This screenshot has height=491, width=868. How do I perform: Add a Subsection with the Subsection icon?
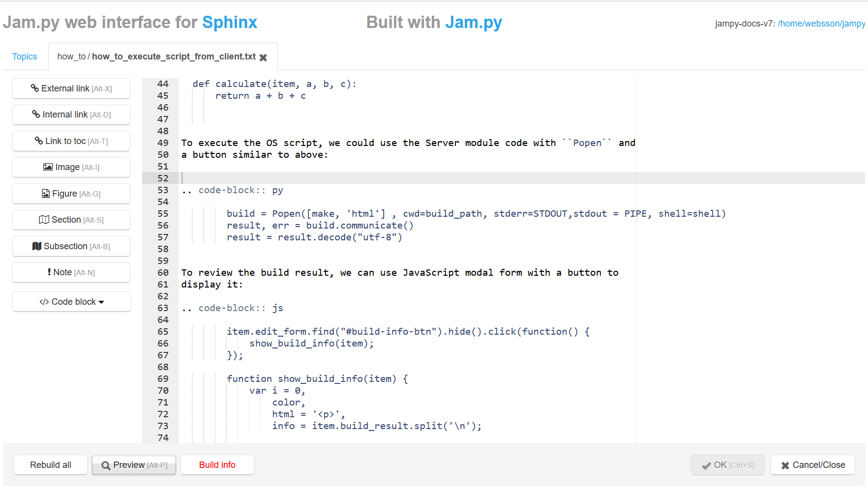tap(37, 246)
